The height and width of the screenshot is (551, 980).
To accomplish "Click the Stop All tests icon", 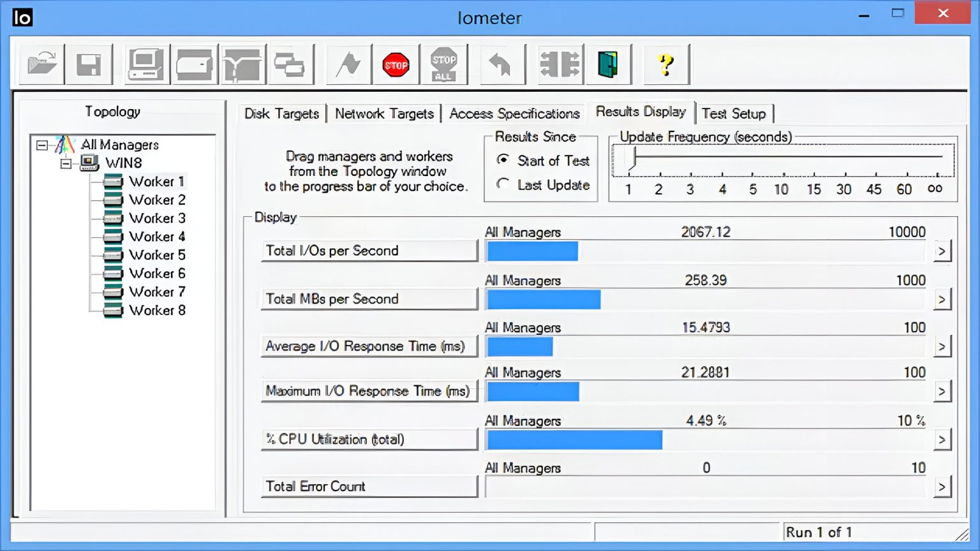I will (443, 64).
